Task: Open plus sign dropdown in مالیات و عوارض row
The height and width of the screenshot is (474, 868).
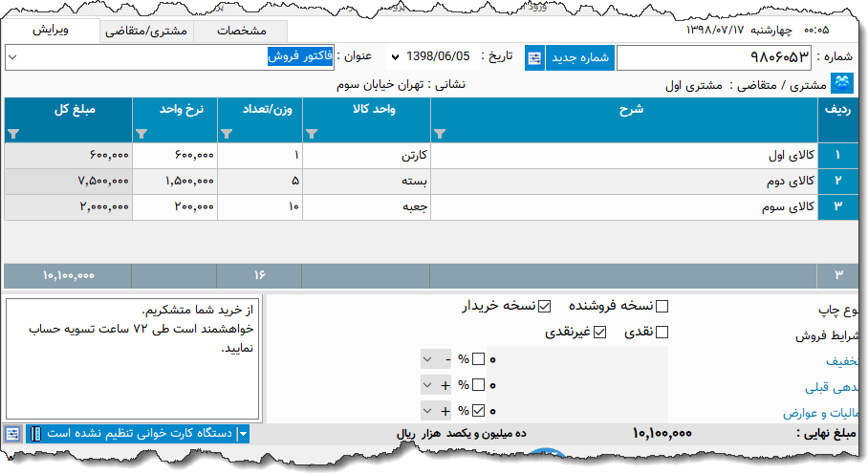Action: coord(437,410)
